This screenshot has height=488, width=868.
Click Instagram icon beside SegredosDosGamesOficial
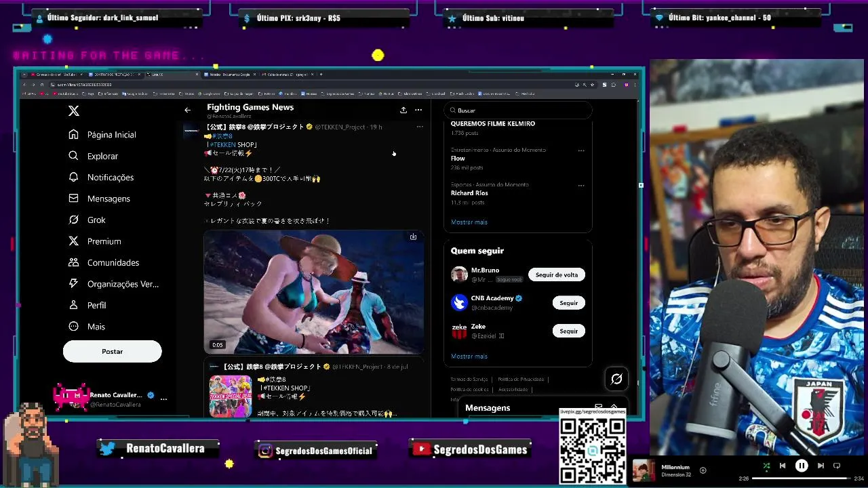[266, 451]
